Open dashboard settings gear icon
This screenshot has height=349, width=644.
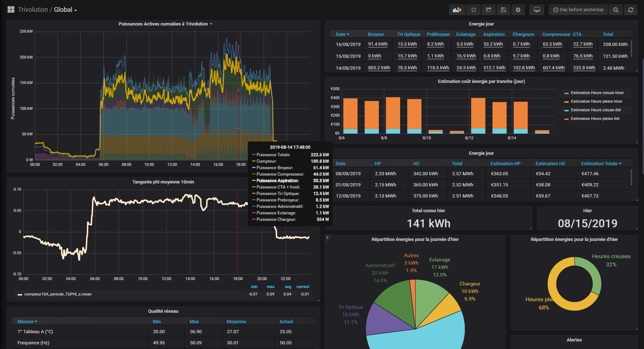click(x=518, y=10)
